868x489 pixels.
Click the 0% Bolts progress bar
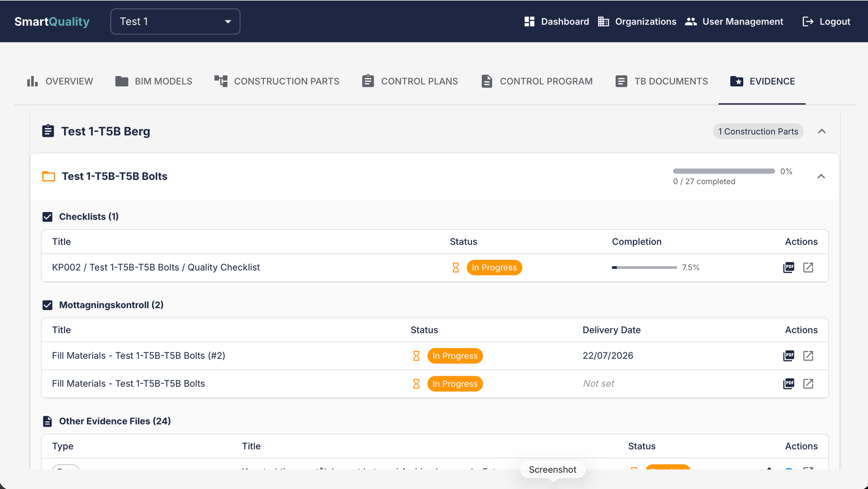tap(724, 171)
